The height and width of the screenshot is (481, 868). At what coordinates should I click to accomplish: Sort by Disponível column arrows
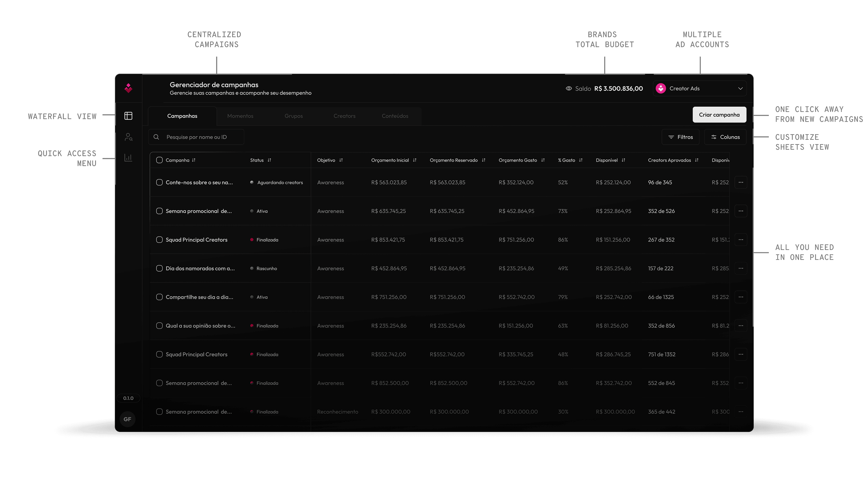623,160
